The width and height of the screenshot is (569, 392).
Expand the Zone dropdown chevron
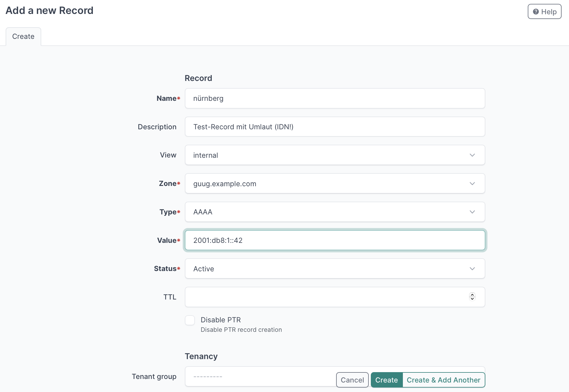coord(472,184)
